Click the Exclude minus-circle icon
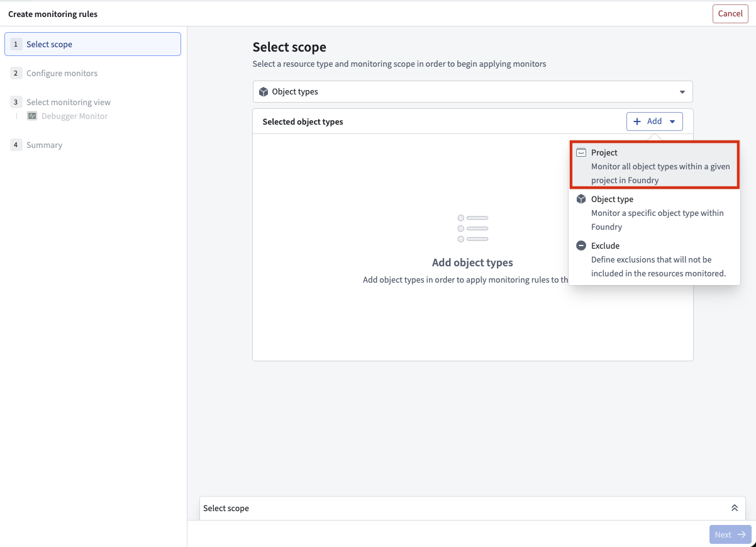Viewport: 756px width, 547px height. point(581,245)
